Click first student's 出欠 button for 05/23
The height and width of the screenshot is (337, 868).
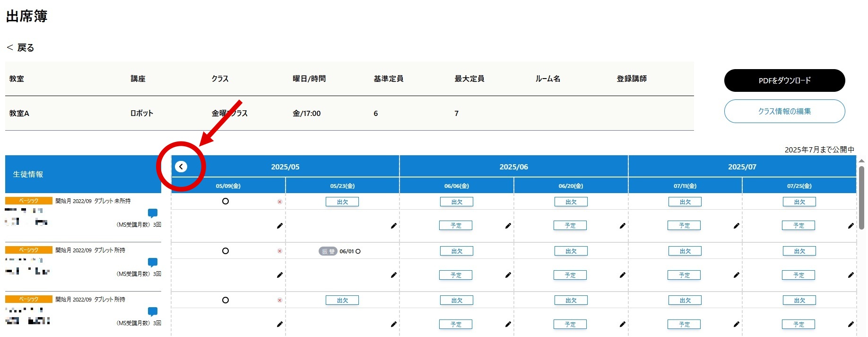tap(342, 202)
